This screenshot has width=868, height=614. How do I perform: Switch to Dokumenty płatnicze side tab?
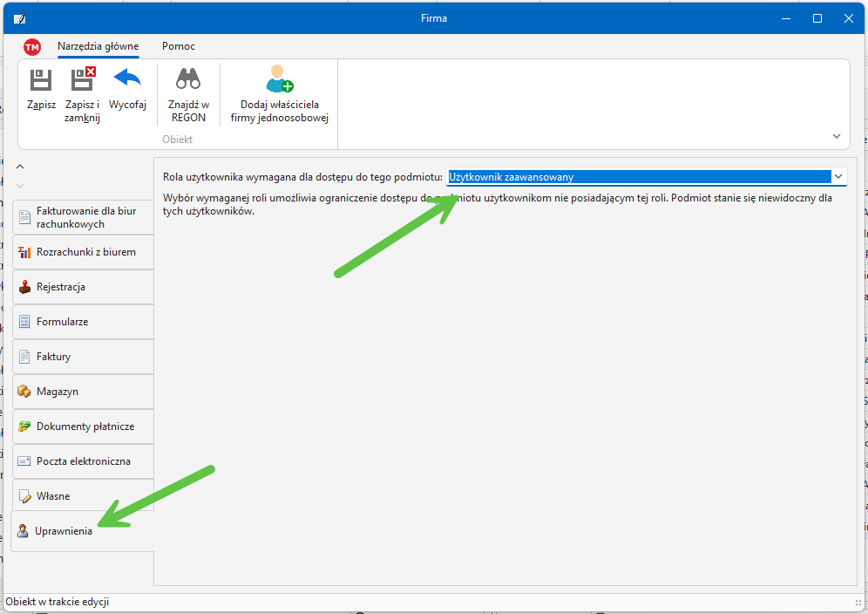tap(83, 426)
